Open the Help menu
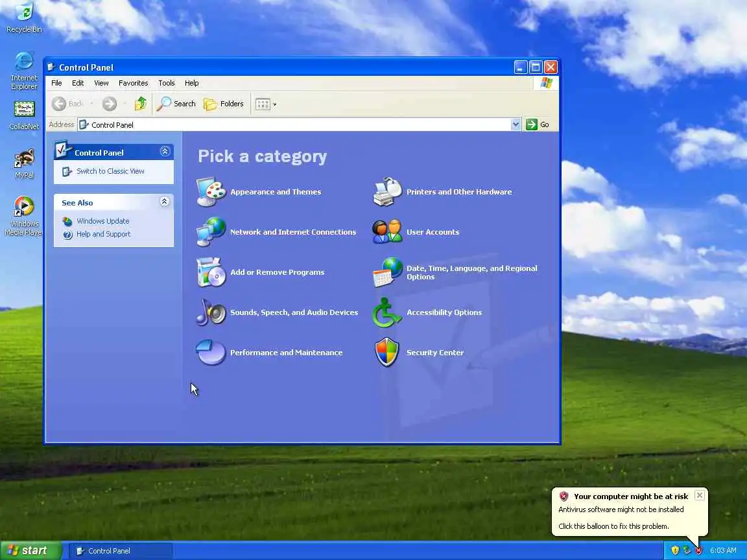The width and height of the screenshot is (747, 560). 191,83
